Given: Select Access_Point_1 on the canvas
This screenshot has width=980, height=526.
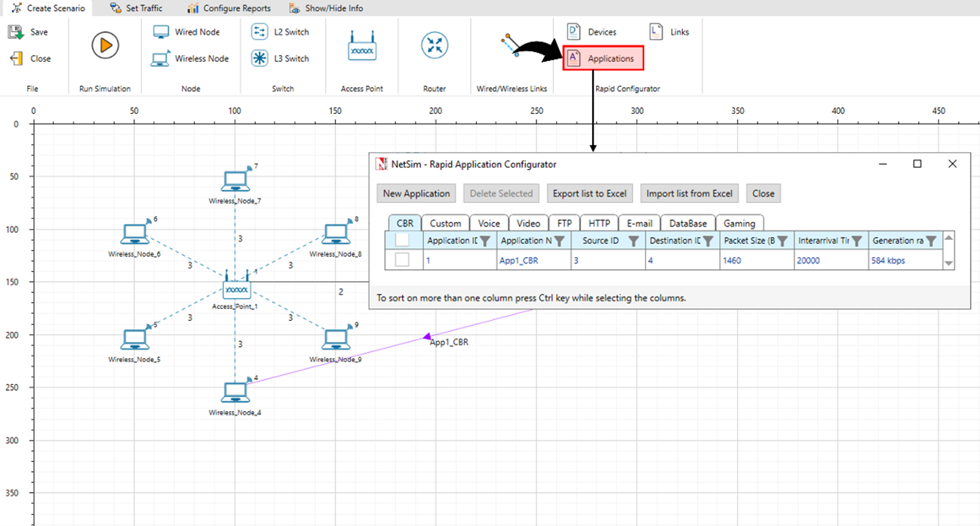Looking at the screenshot, I should coord(236,287).
